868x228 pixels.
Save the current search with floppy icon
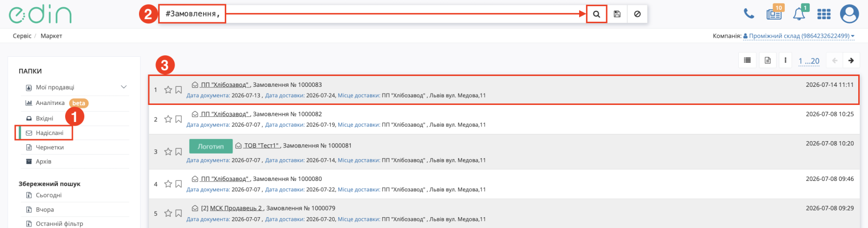click(x=617, y=14)
